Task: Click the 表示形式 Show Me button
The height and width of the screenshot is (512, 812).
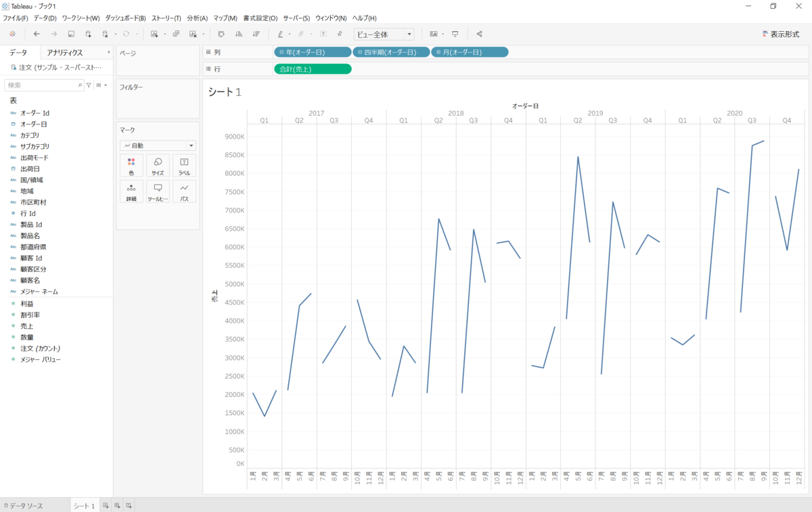Action: 780,34
